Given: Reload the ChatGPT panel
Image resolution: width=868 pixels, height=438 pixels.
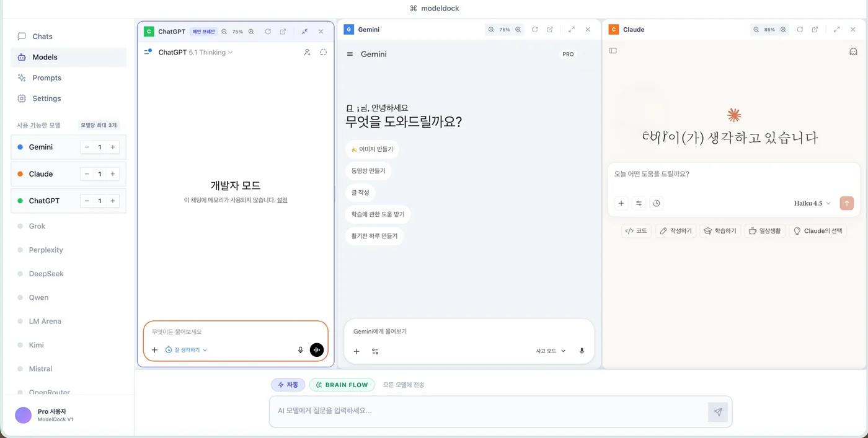Looking at the screenshot, I should pos(268,32).
